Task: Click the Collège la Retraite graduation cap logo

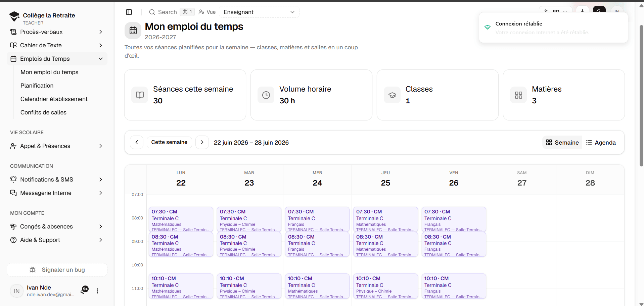Action: coord(14,16)
